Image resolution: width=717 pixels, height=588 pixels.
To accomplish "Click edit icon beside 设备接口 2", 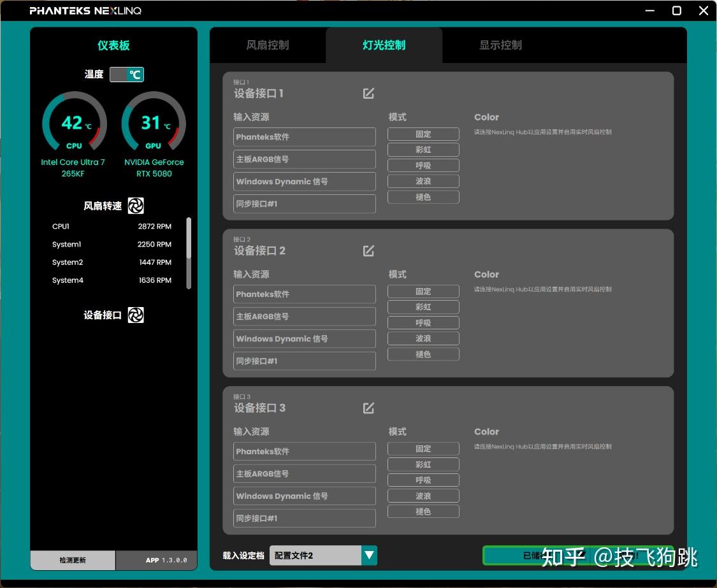I will 368,250.
